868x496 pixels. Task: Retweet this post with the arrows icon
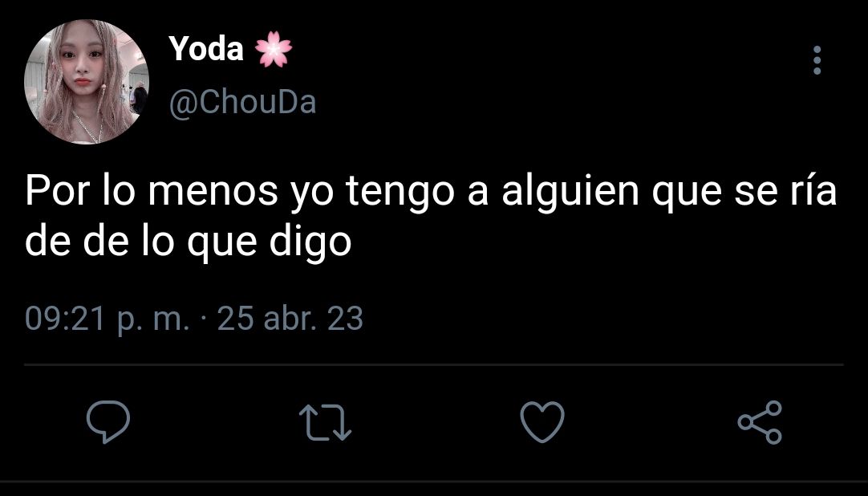(x=325, y=422)
